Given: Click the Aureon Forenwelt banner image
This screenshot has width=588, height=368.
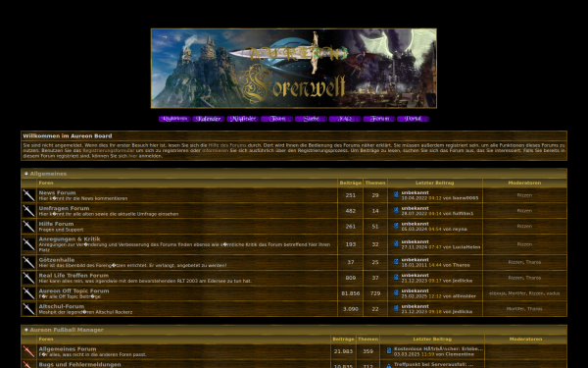Looking at the screenshot, I should pos(294,69).
